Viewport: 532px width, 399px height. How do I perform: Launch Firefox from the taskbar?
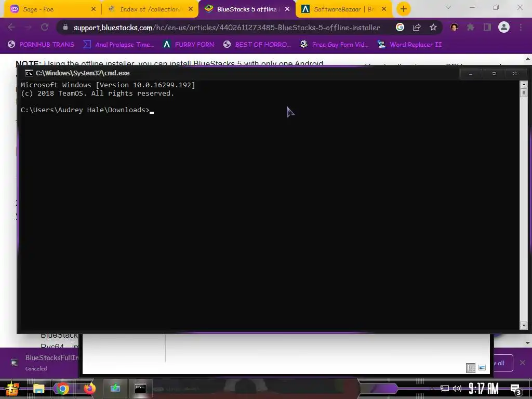click(x=89, y=389)
